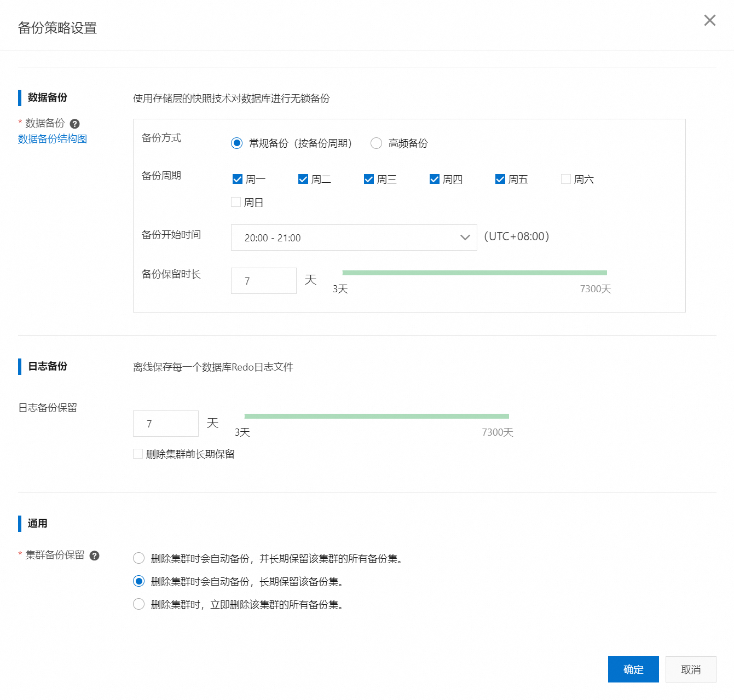This screenshot has width=734, height=700.
Task: Select 并长期保留该集群的所有备份集 radio option
Action: (x=139, y=558)
